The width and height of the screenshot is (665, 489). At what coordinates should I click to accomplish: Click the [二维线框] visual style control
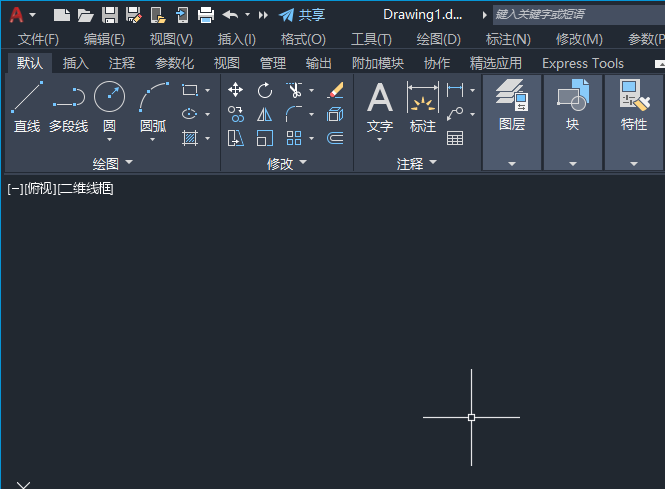[85, 189]
